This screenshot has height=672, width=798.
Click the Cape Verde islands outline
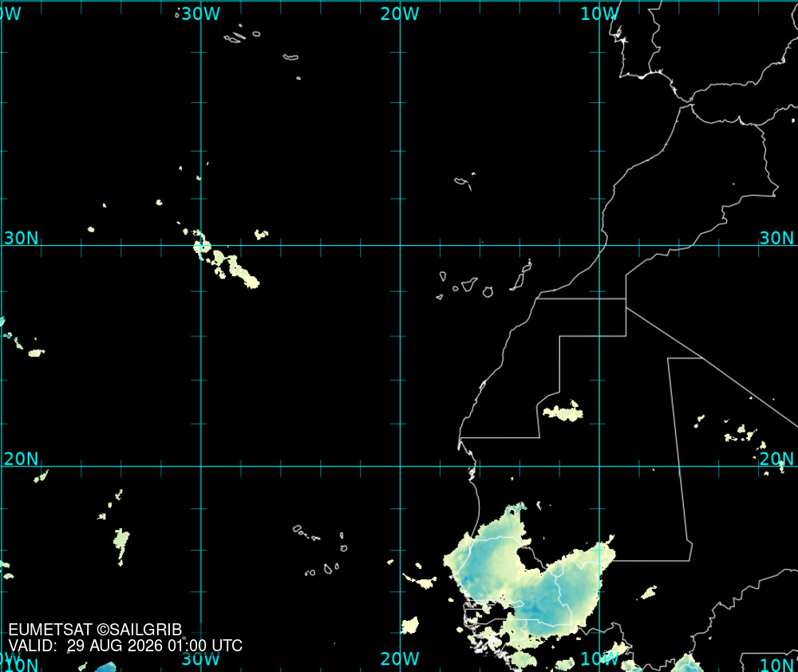tap(321, 551)
